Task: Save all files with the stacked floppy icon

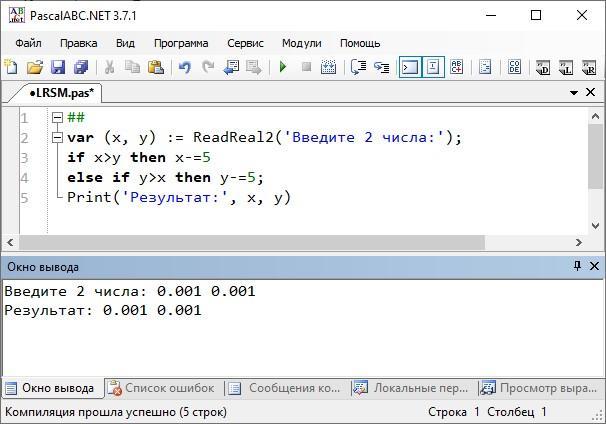Action: click(81, 67)
